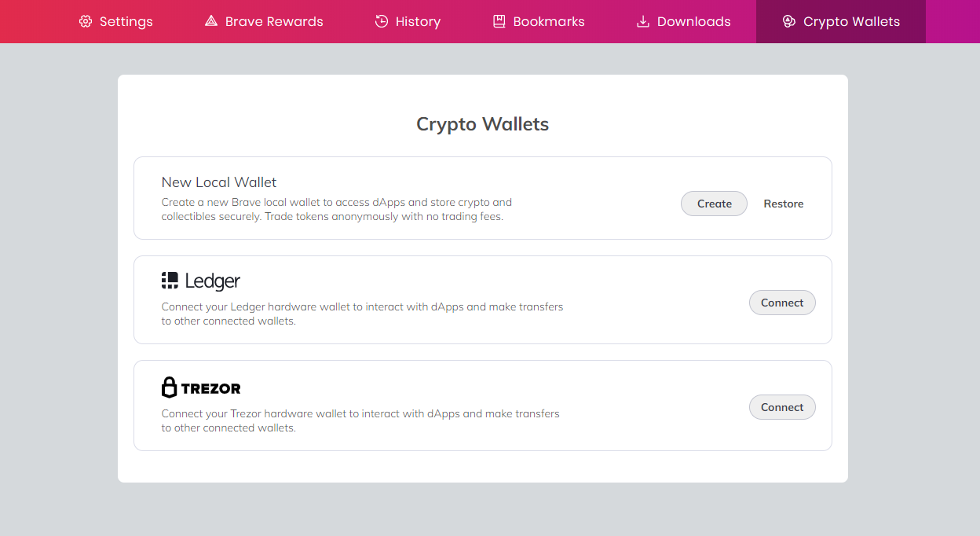This screenshot has height=536, width=980.
Task: Select the Crypto Wallets tab label
Action: click(x=852, y=21)
